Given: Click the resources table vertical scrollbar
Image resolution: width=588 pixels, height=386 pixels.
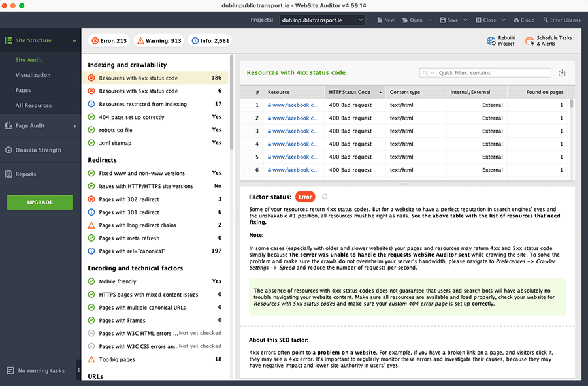Looking at the screenshot, I should pyautogui.click(x=572, y=103).
